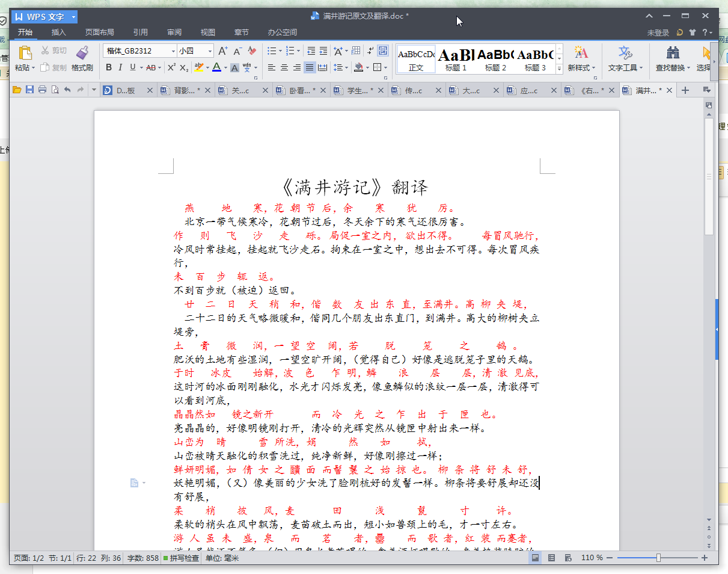Image resolution: width=728 pixels, height=574 pixels.
Task: Set left text alignment
Action: click(x=272, y=67)
